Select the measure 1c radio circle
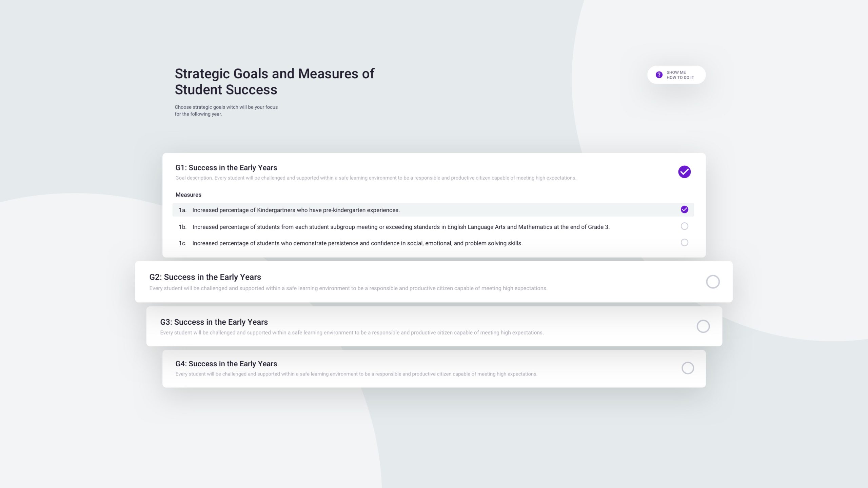This screenshot has height=488, width=868. [684, 242]
